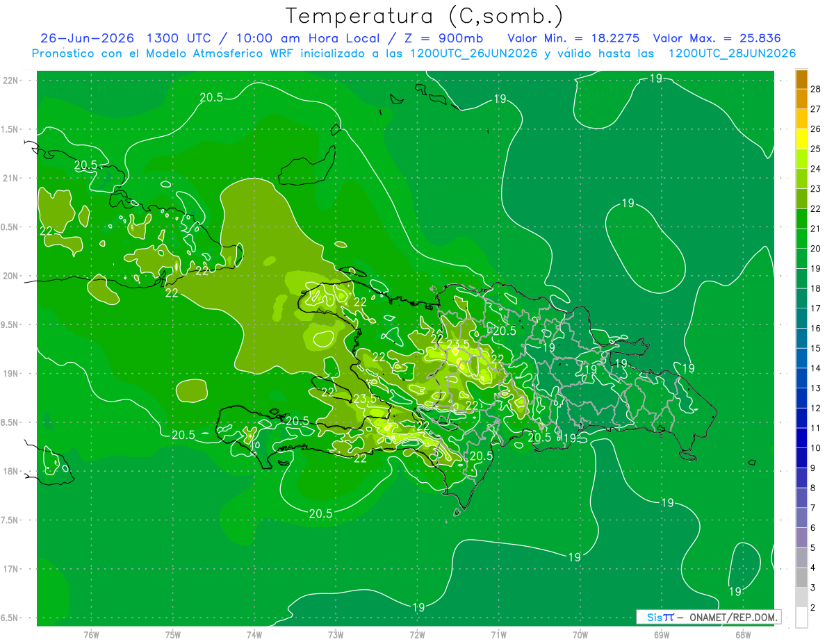Select the 'Z = 900mb' level label

coord(442,38)
